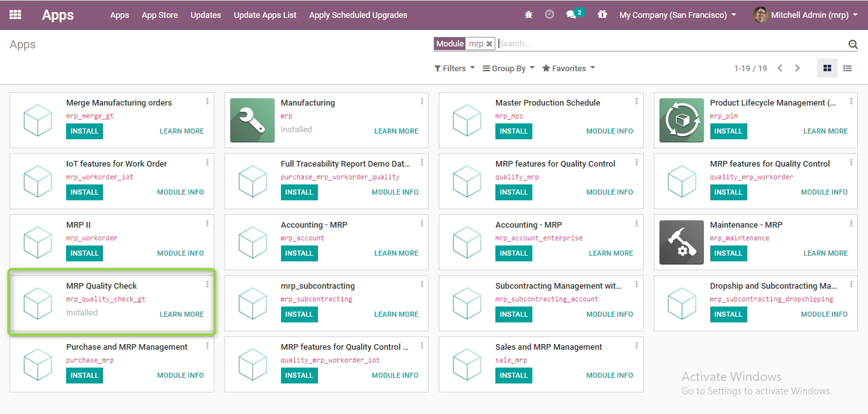Click the Search input field
The image size is (868, 414).
tap(636, 43)
